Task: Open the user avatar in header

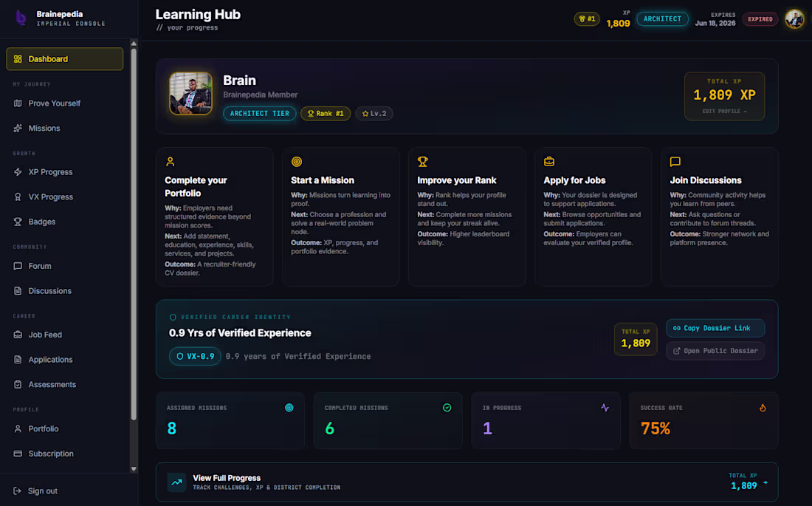Action: coord(794,19)
